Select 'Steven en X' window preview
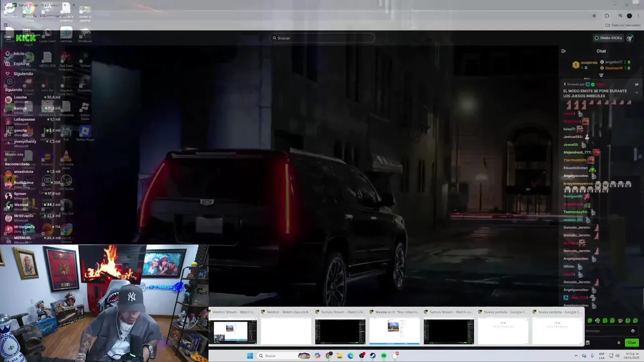This screenshot has height=362, width=644. click(394, 327)
